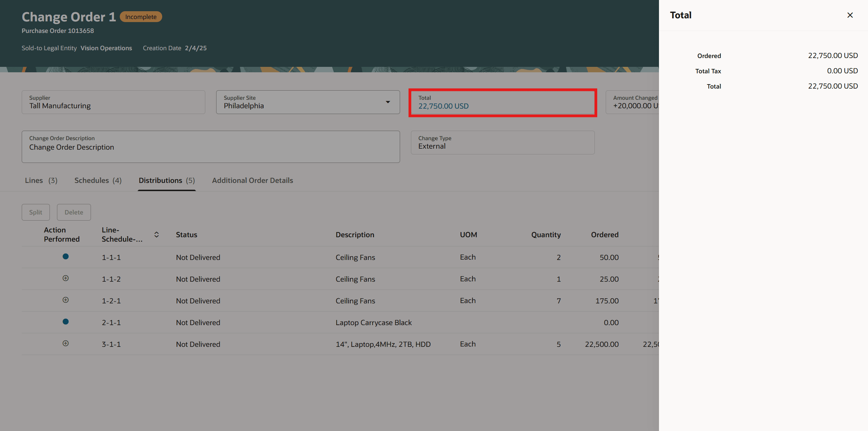Close the Total side panel
Screen dimensions: 868x431
click(850, 15)
